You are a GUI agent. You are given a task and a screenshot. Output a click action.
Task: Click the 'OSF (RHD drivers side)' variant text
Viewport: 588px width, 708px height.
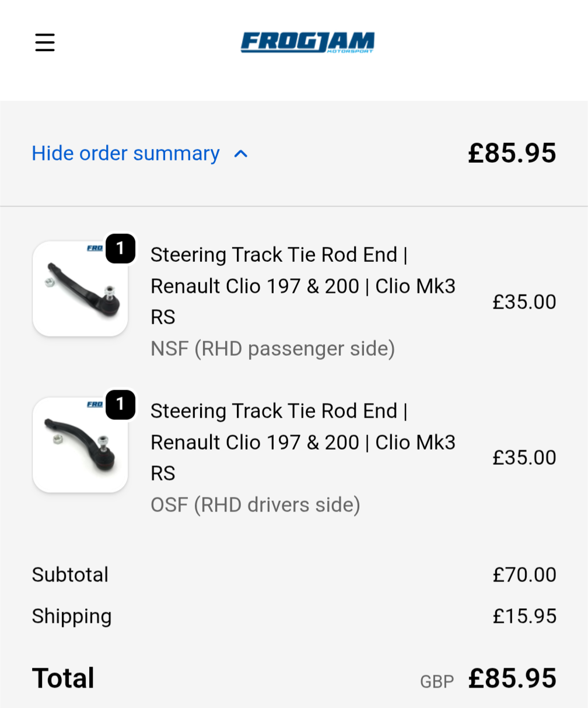pyautogui.click(x=255, y=504)
